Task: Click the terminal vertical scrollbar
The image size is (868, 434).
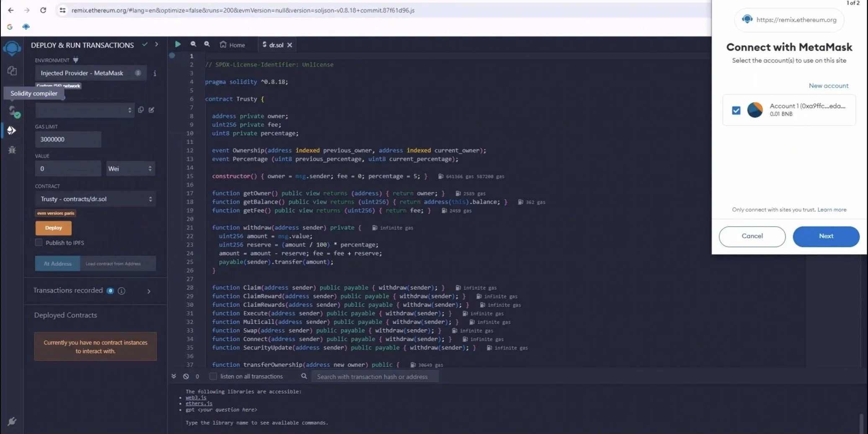Action: pos(861,423)
